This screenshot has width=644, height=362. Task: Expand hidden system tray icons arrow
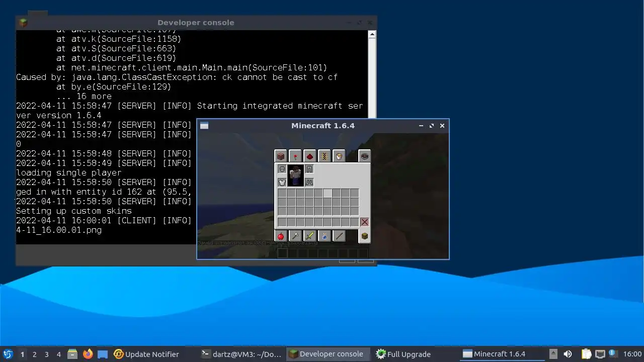tap(553, 354)
